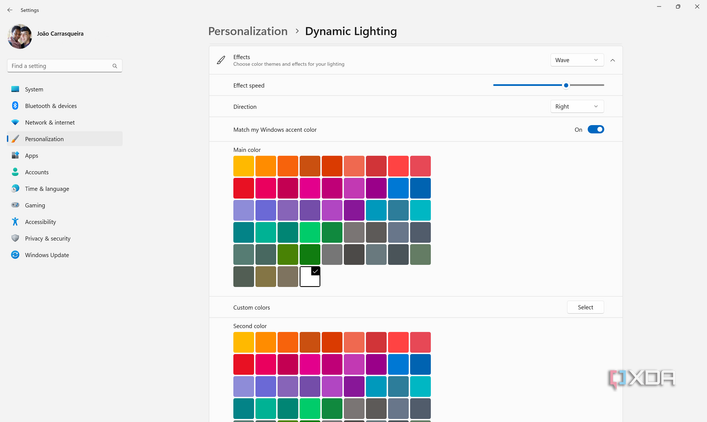This screenshot has height=422, width=707.
Task: Click the Windows Update refresh icon
Action: pos(15,255)
